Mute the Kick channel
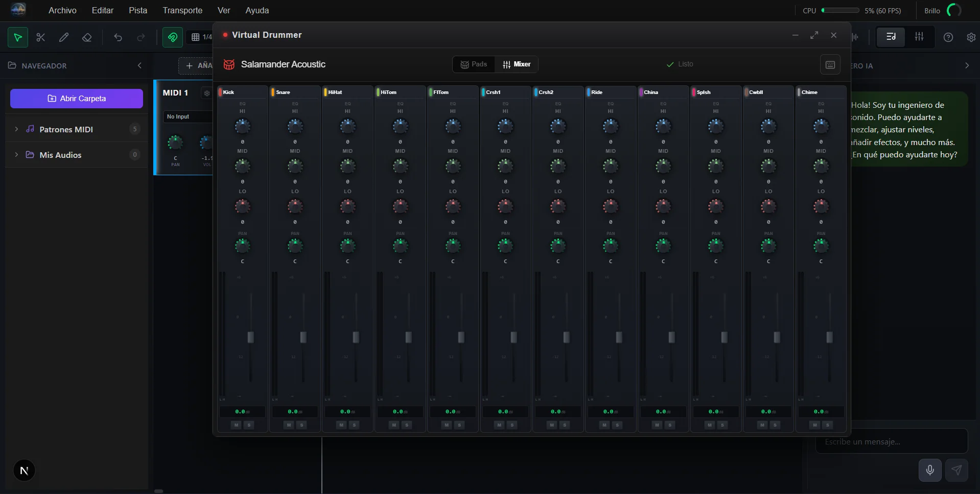The height and width of the screenshot is (494, 980). pyautogui.click(x=236, y=425)
